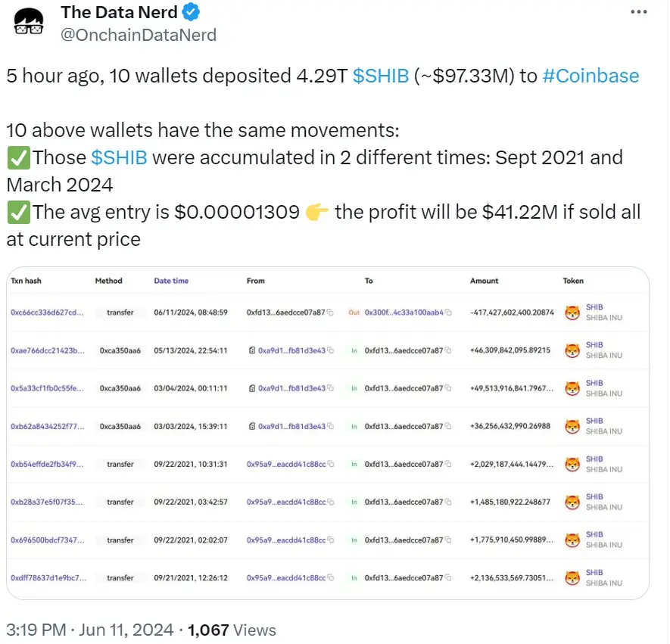Viewport: 670px width, 644px height.
Task: Click the SHIB coin logo in the first row
Action: (x=573, y=312)
